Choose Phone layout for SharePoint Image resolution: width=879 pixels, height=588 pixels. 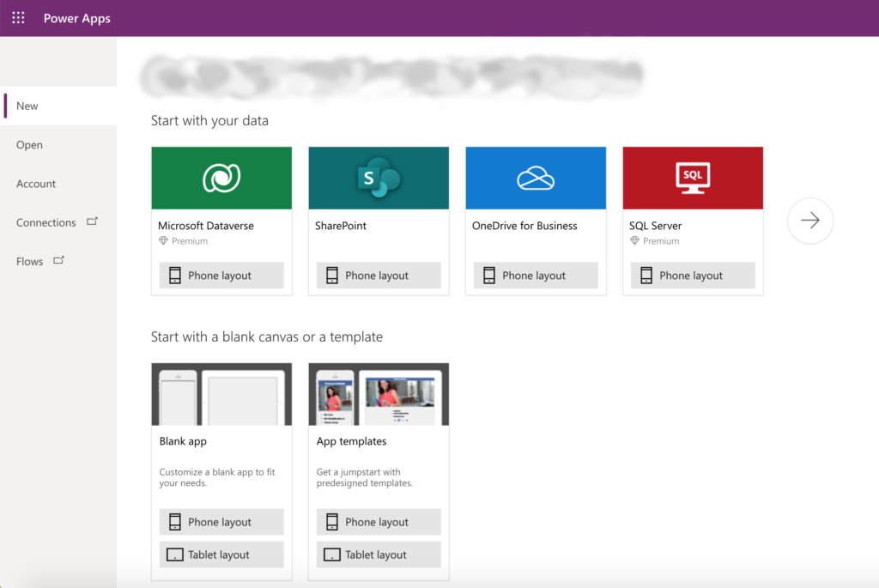click(x=379, y=276)
